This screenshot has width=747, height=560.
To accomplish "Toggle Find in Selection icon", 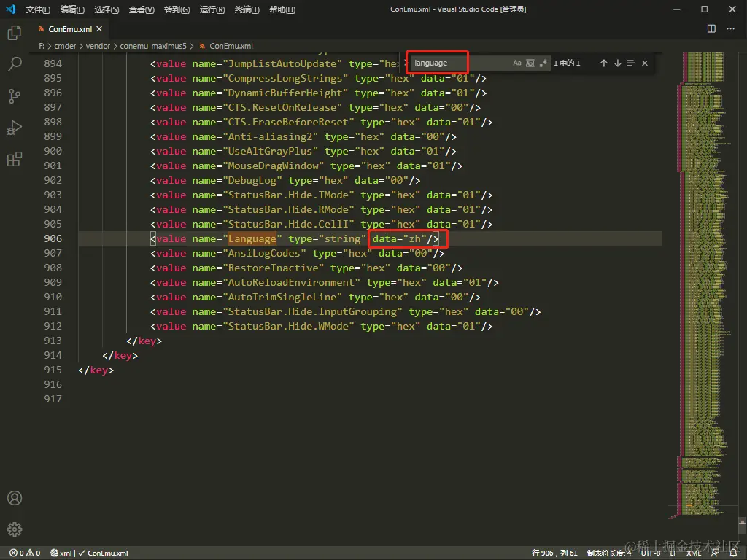I will 631,63.
